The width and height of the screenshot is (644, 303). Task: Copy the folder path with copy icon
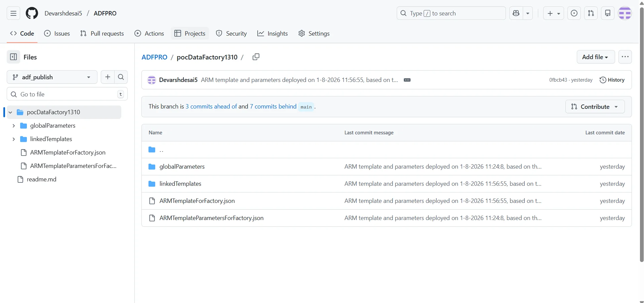click(256, 57)
